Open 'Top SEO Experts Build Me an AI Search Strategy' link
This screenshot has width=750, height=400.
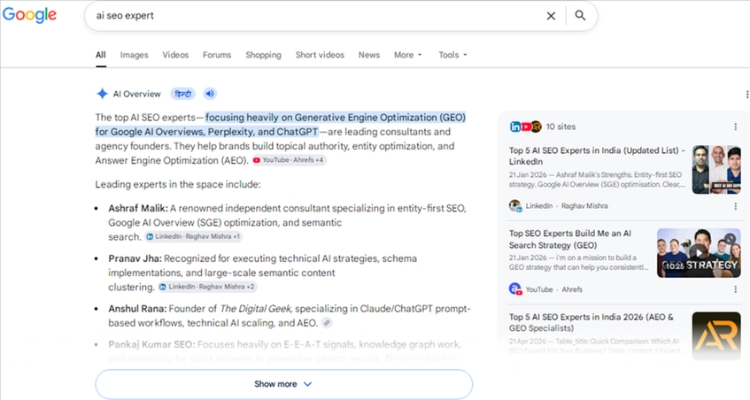[x=570, y=239]
